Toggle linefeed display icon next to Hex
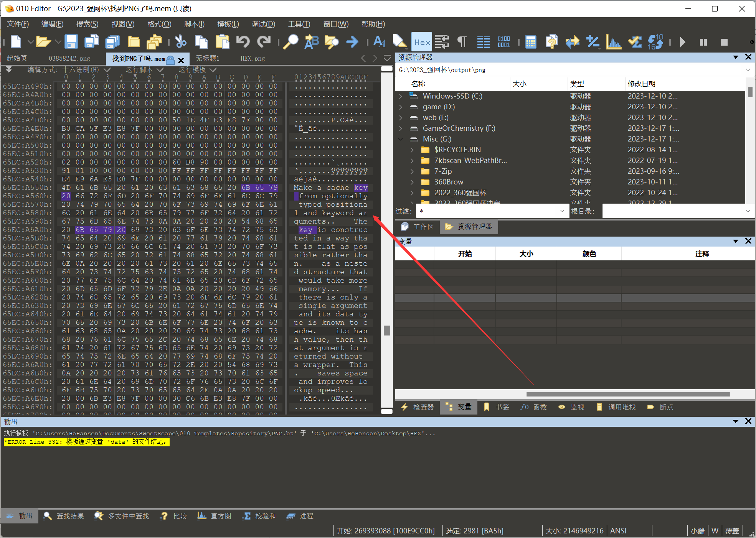 point(442,41)
